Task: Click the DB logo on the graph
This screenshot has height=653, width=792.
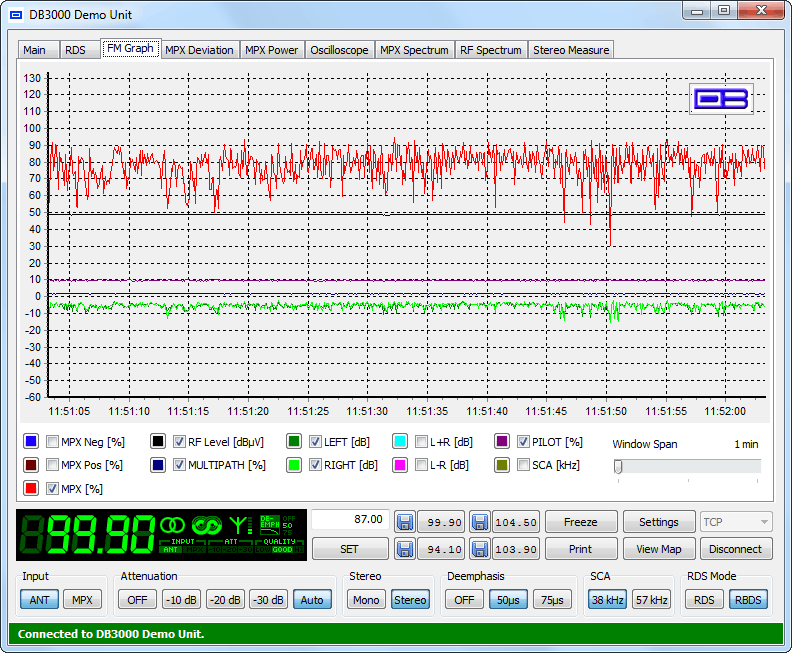Action: [722, 99]
